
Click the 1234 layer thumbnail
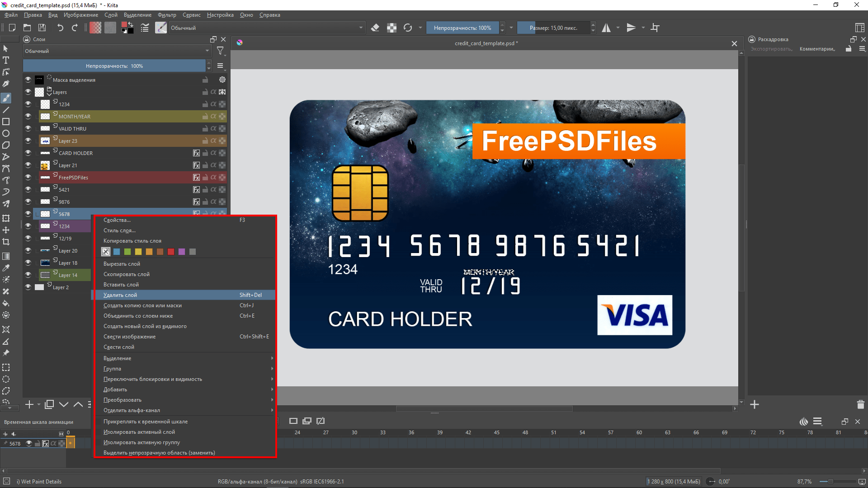(47, 226)
